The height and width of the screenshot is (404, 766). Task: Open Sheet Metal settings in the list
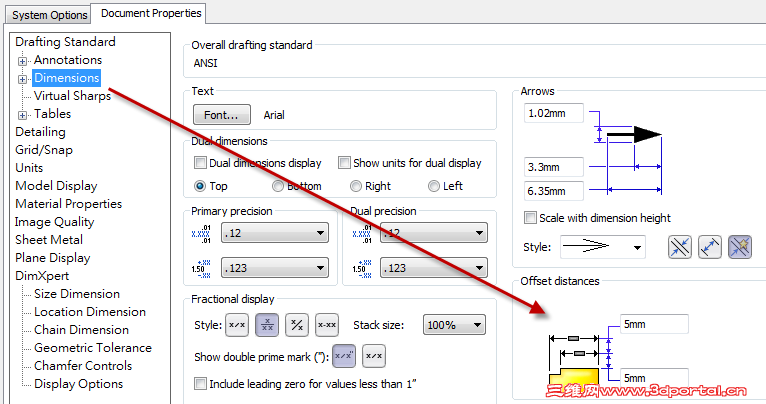[x=49, y=240]
